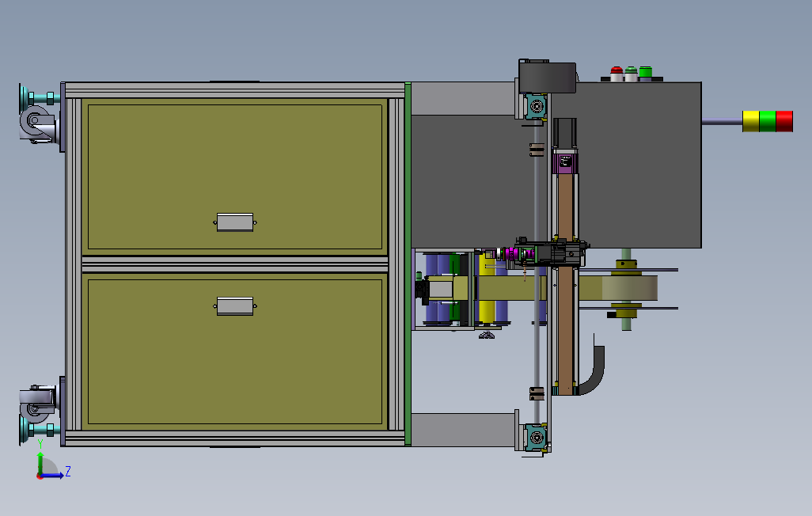Select the upper drawer handle
The image size is (812, 516).
[234, 222]
